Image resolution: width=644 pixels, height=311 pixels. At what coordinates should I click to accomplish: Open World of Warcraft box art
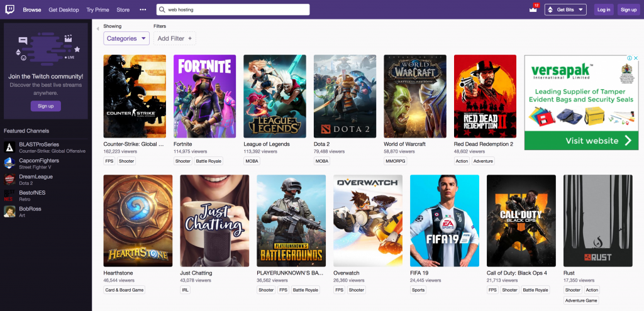[x=415, y=96]
